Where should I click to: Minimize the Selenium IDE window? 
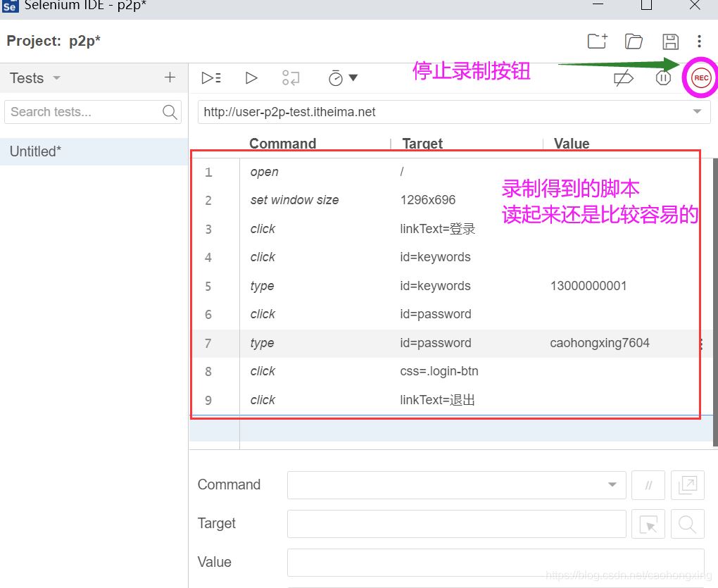(x=598, y=4)
